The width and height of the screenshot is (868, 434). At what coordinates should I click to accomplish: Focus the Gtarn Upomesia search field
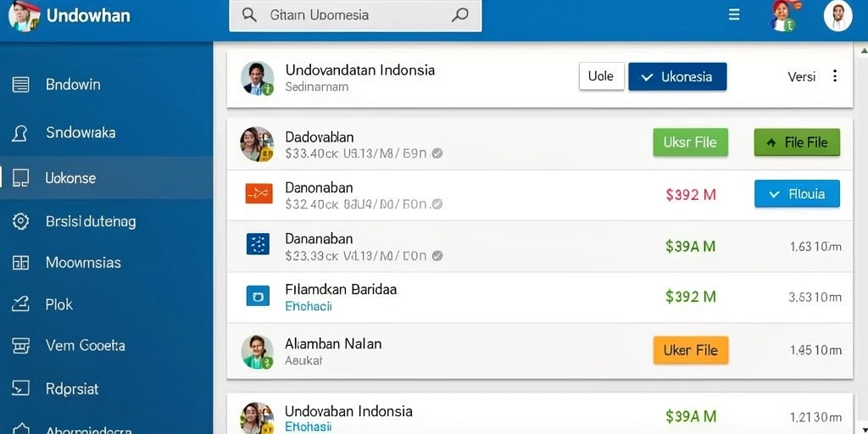[355, 15]
